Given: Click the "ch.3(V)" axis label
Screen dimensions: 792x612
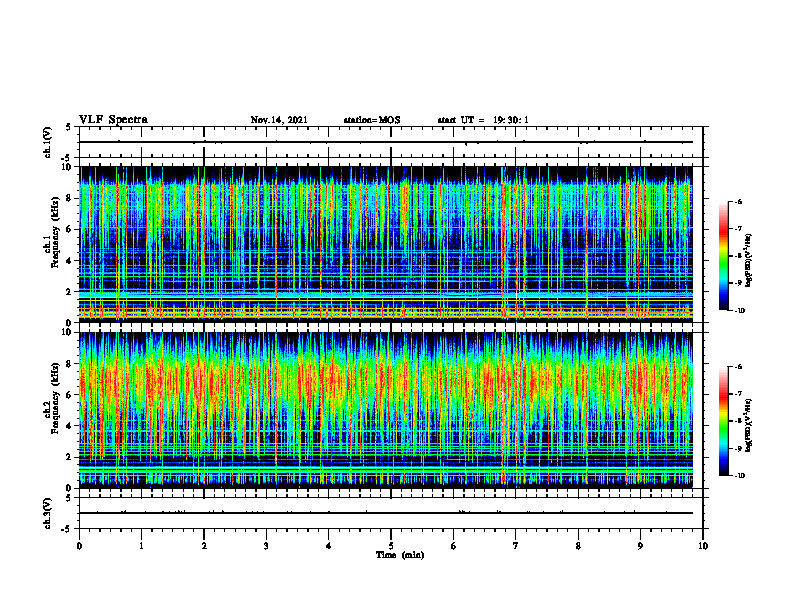Looking at the screenshot, I should coord(47,513).
